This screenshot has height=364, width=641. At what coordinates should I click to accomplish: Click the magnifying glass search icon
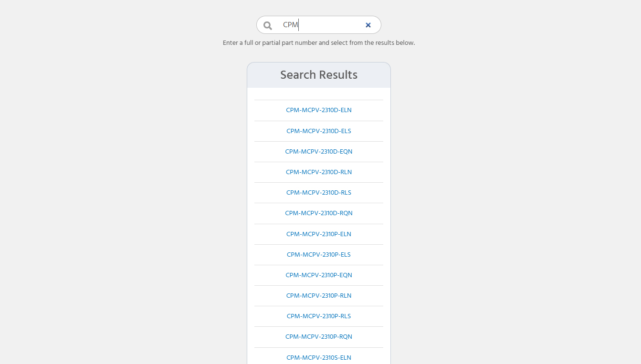pyautogui.click(x=267, y=25)
